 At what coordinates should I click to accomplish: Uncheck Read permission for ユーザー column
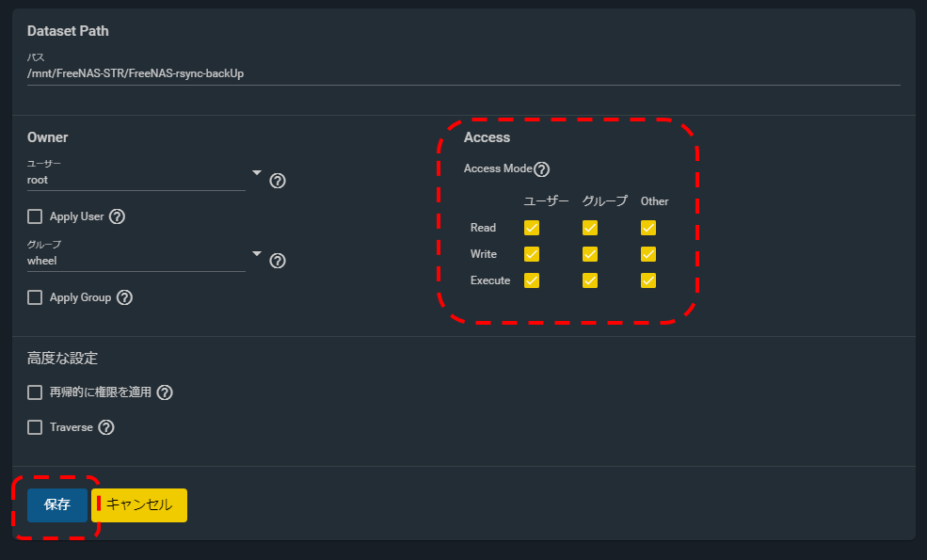[532, 228]
